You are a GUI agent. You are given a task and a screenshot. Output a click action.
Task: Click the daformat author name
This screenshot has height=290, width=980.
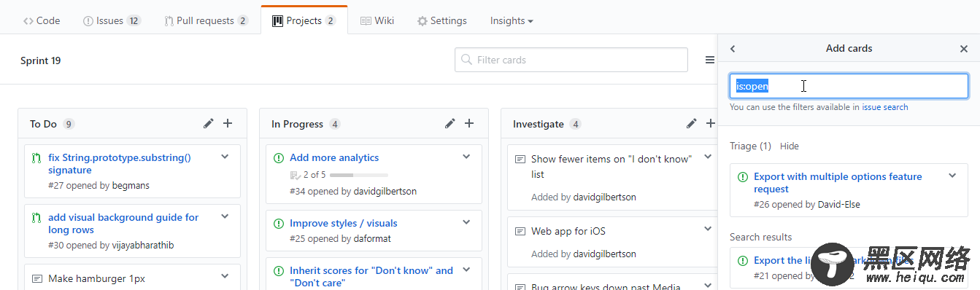371,238
